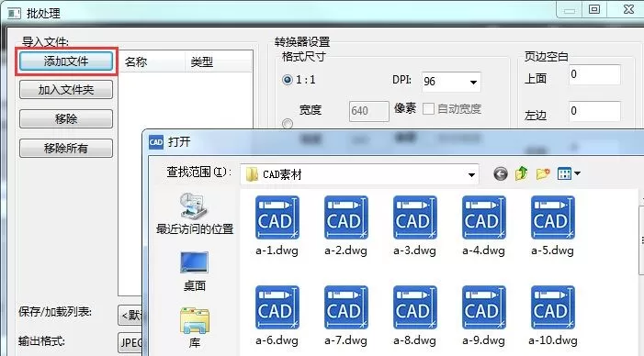Click the 批处理 window title icon
Image resolution: width=644 pixels, height=356 pixels.
click(x=14, y=13)
